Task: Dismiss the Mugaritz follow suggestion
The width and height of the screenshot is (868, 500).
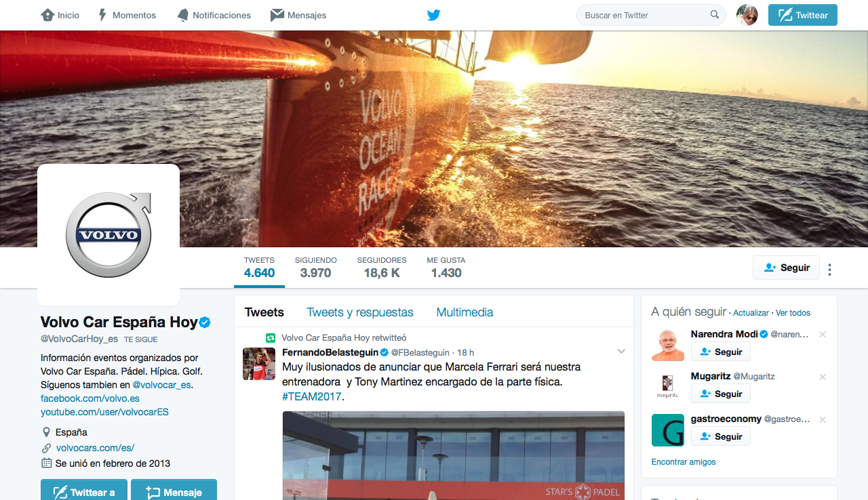Action: (x=823, y=377)
